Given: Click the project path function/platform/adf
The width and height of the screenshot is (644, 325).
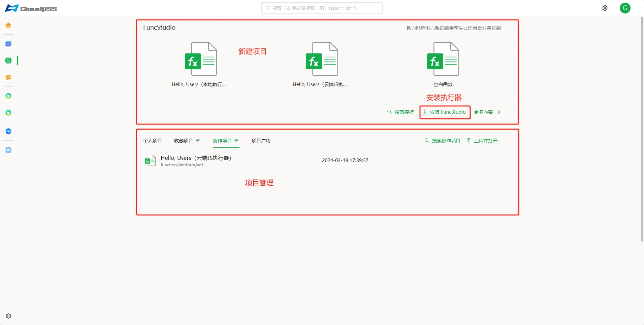Looking at the screenshot, I should pyautogui.click(x=182, y=165).
